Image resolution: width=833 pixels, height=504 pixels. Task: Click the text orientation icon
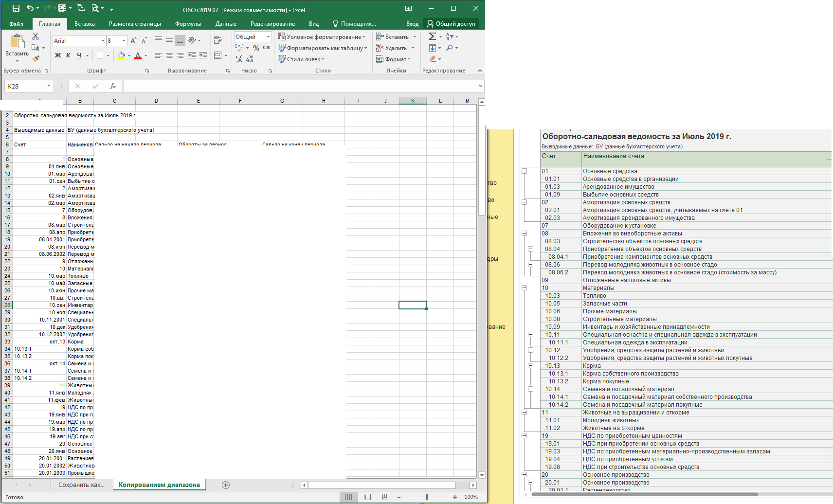193,40
